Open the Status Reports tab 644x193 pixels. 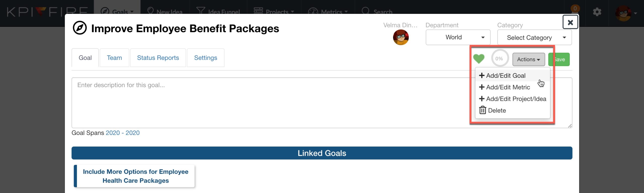click(158, 58)
